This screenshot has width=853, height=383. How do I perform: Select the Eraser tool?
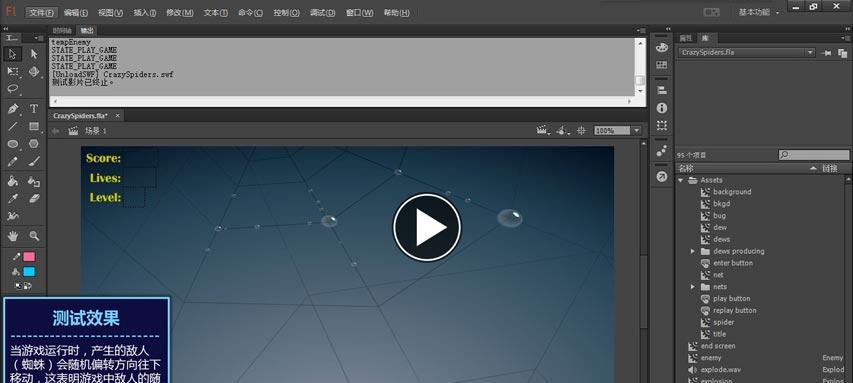[34, 199]
